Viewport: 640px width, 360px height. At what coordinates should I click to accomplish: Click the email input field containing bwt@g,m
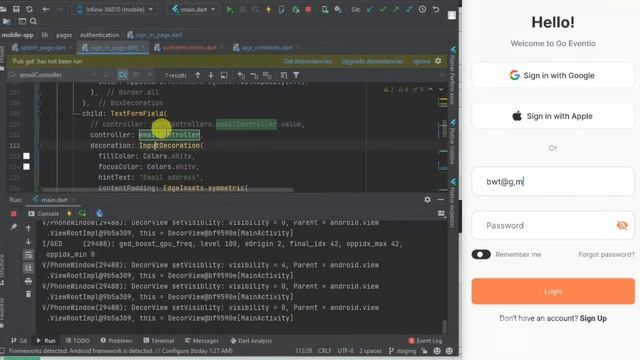coord(553,181)
